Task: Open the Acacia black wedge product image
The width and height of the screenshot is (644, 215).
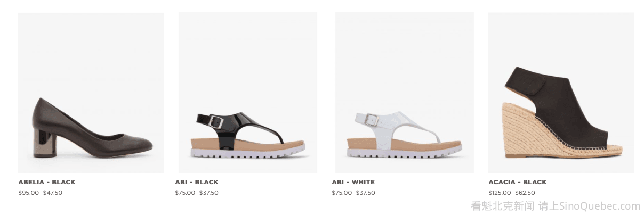Action: coord(561,93)
